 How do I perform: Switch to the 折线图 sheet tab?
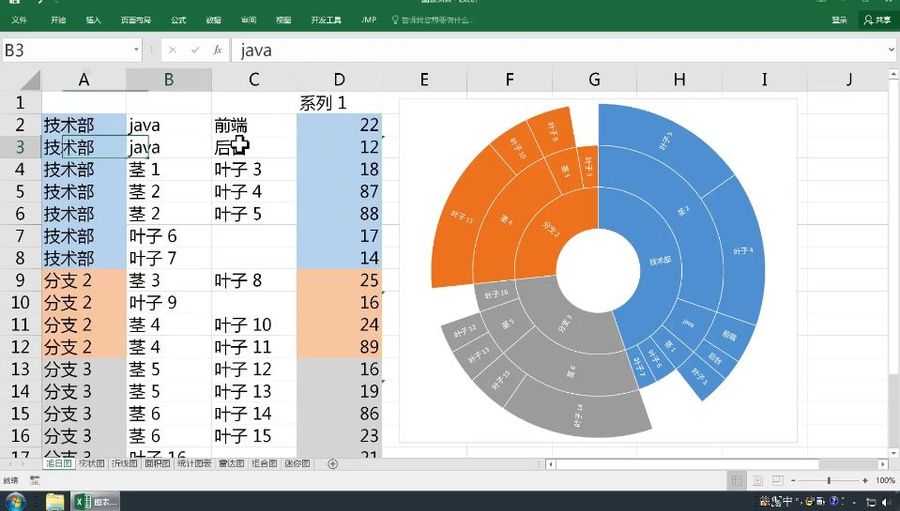125,463
